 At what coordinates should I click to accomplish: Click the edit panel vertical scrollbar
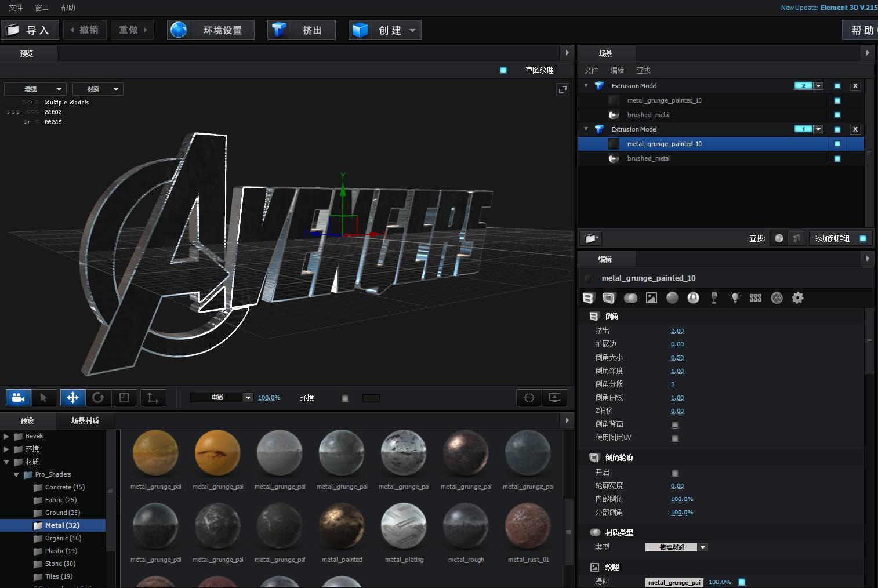(x=869, y=341)
